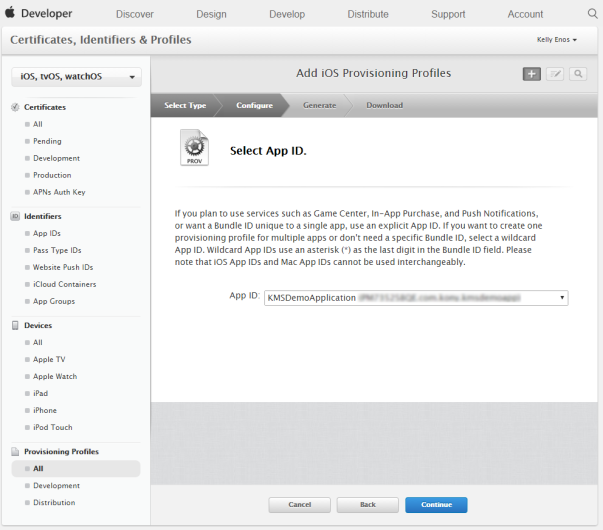603x530 pixels.
Task: Open iPhone devices
Action: coord(45,410)
